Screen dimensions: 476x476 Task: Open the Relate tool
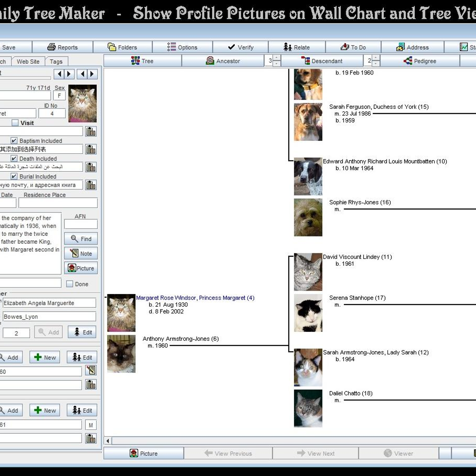297,47
